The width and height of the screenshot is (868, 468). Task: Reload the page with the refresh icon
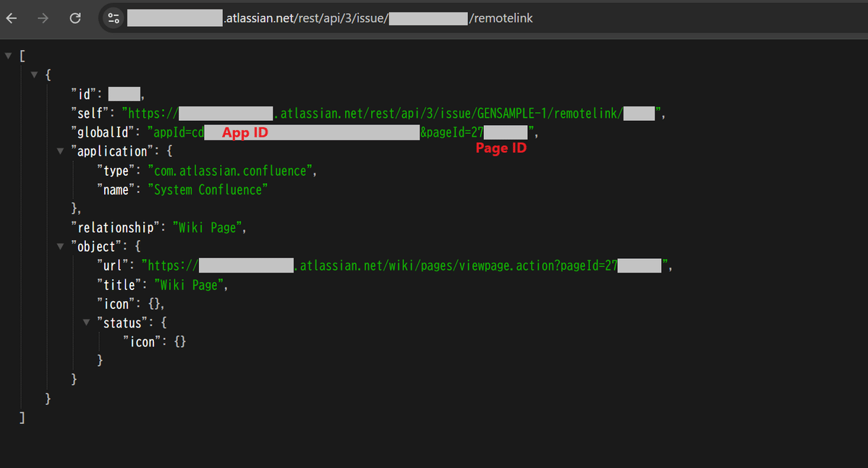(75, 18)
